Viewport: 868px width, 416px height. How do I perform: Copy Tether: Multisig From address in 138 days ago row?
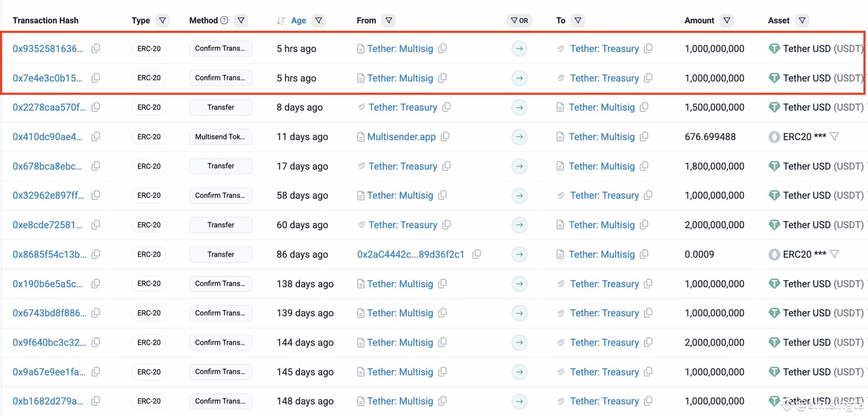pos(442,284)
